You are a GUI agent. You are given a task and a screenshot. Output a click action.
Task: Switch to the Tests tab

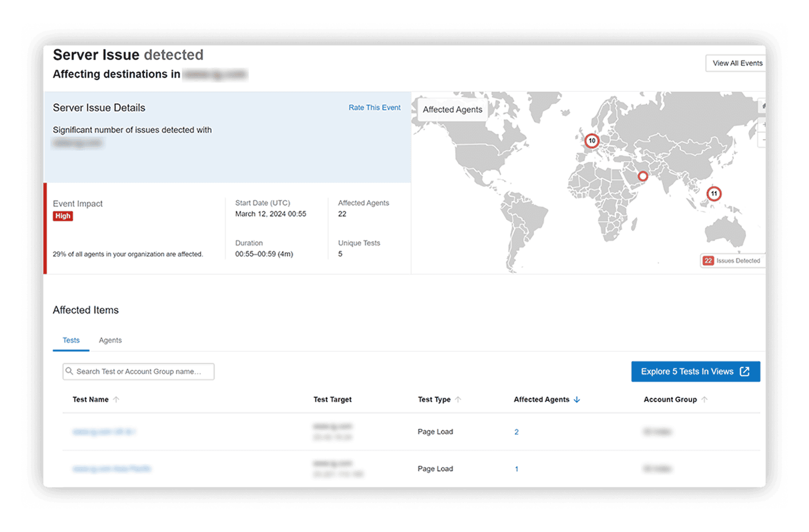coord(71,340)
